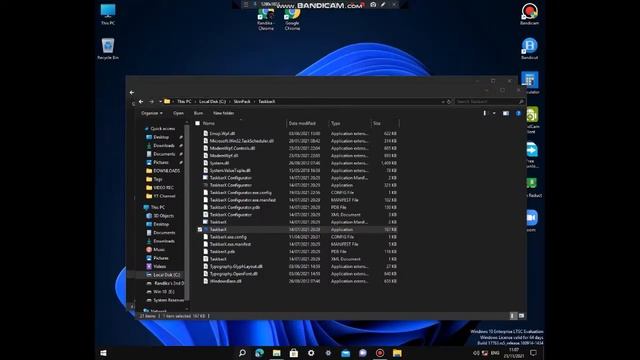The height and width of the screenshot is (360, 640).
Task: Select Typography.OpenFont.dll file
Action: (233, 274)
